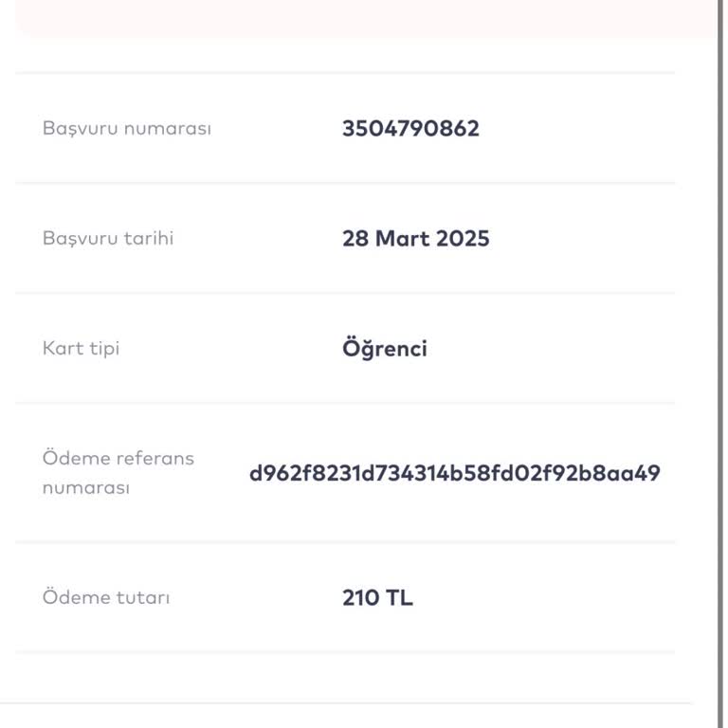The height and width of the screenshot is (728, 728).
Task: Click the "Başvuru numarası" label
Action: (126, 129)
